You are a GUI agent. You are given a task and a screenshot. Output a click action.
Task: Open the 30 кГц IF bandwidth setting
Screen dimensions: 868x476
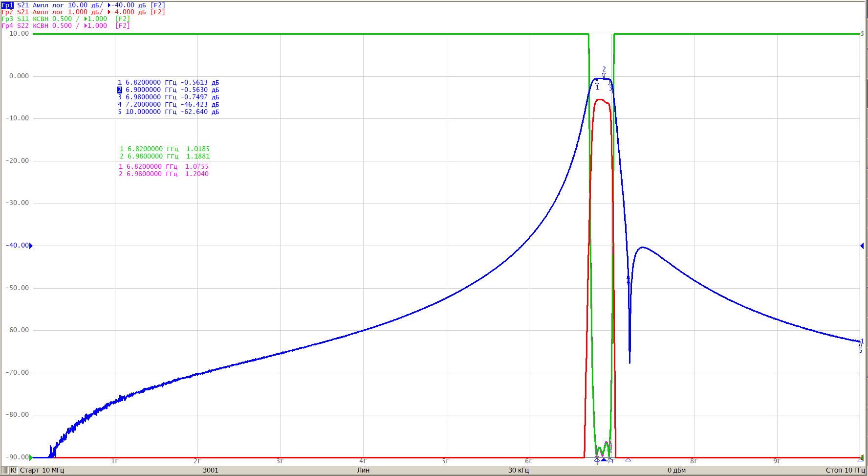tap(518, 470)
